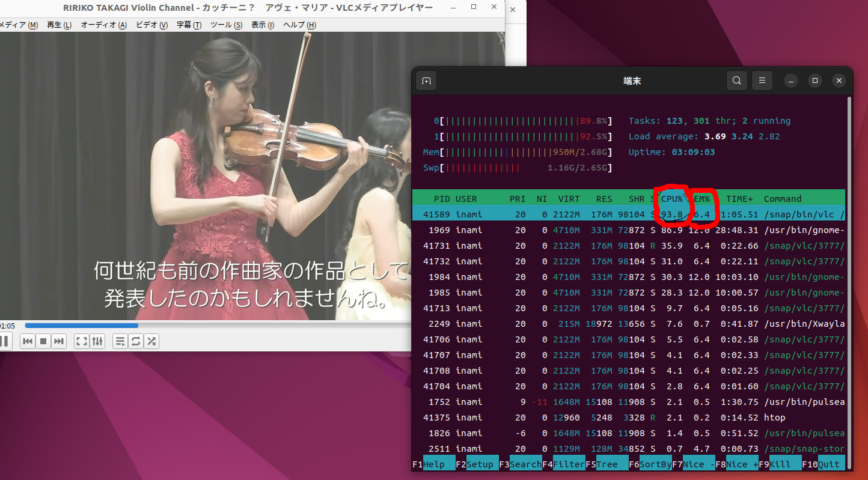Click F10 Quit in htop
Screen dimensions: 868x480
[x=824, y=464]
